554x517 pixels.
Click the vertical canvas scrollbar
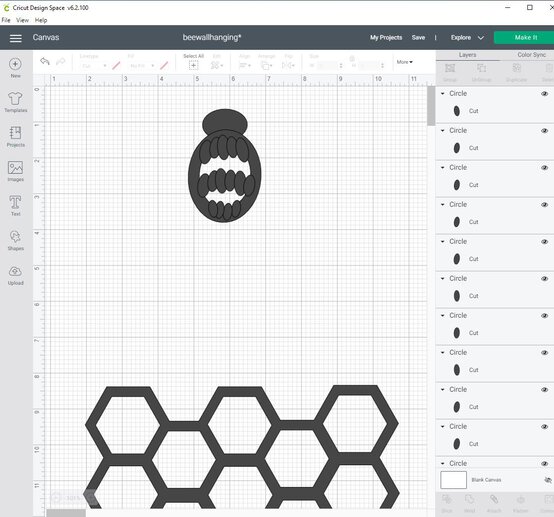[431, 106]
